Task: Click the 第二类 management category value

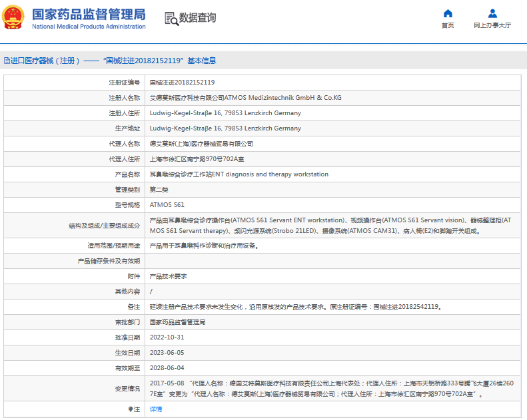Action: tap(159, 190)
